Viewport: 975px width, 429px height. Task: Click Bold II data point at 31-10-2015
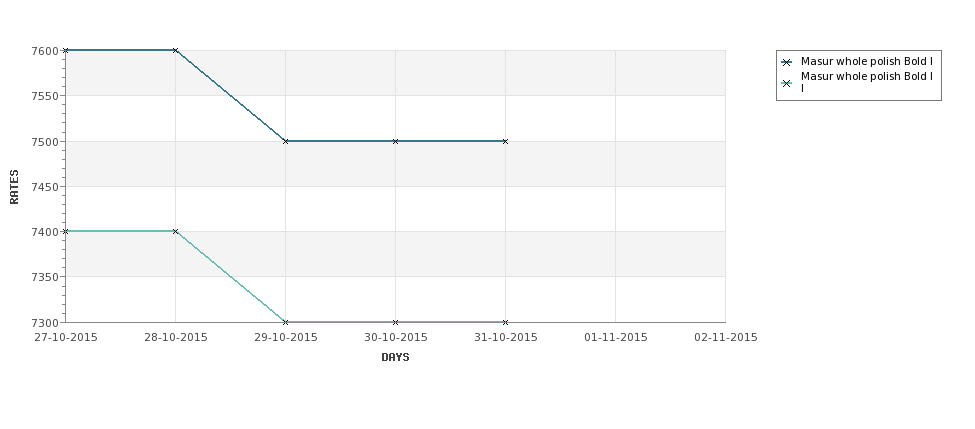click(506, 322)
